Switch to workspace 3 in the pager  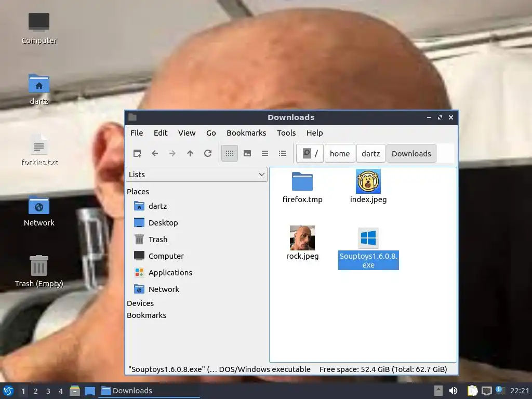coord(48,391)
